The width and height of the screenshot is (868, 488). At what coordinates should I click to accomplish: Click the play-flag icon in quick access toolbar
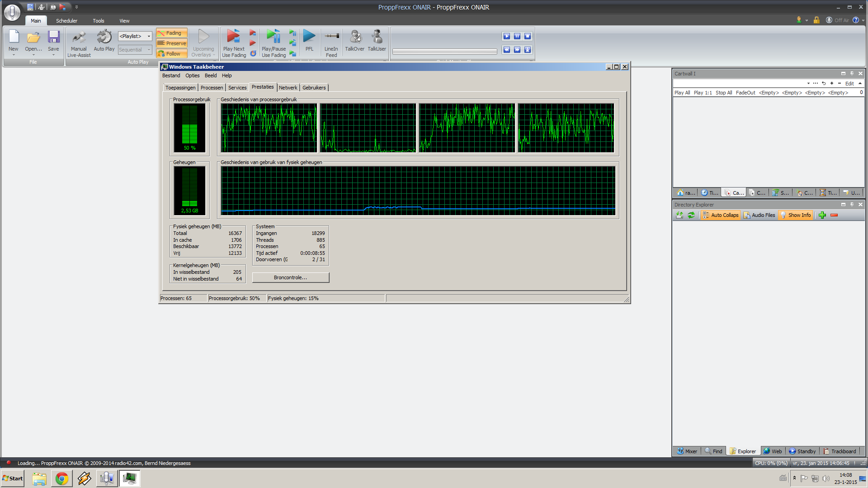(x=62, y=7)
